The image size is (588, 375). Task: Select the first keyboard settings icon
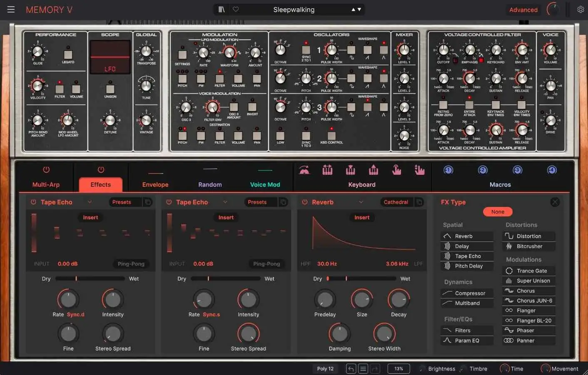(x=304, y=170)
